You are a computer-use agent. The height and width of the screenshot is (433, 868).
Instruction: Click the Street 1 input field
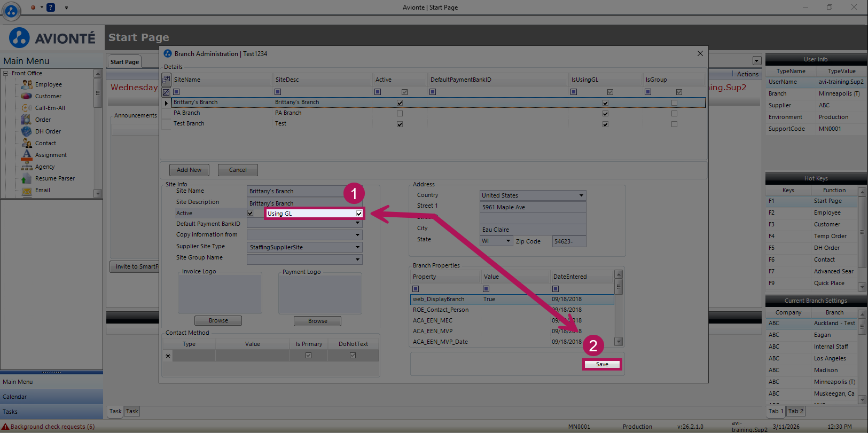click(x=533, y=207)
